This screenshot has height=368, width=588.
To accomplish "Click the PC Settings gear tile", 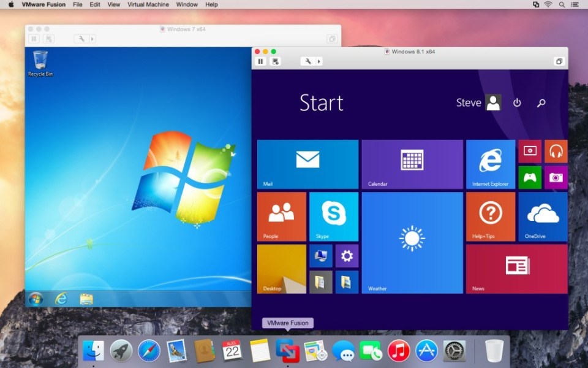I will tap(347, 256).
